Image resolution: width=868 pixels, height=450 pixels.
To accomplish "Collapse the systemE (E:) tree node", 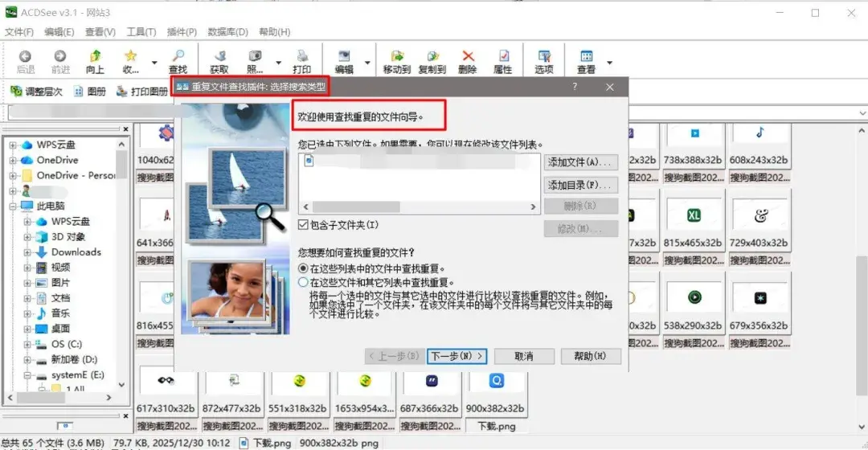I will [27, 374].
